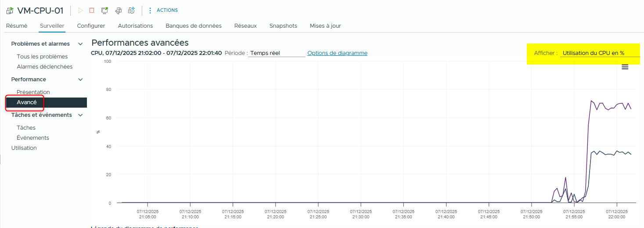
Task: Switch to the Configurer tab
Action: click(91, 26)
